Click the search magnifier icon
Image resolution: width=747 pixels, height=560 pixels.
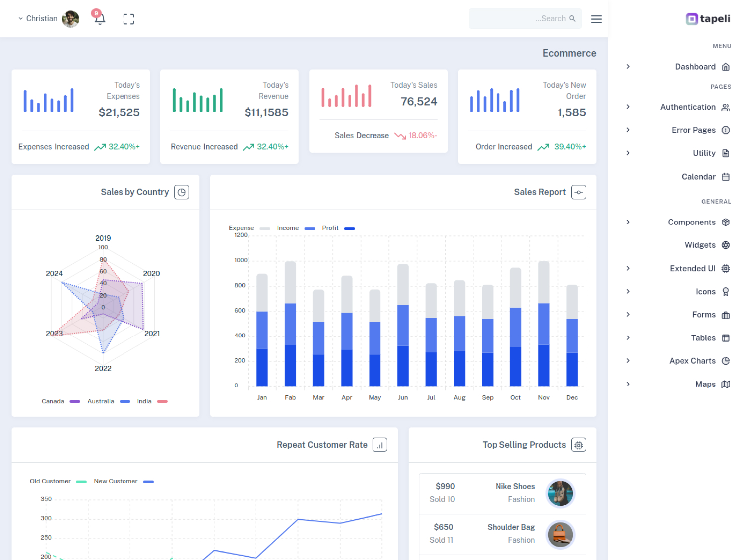click(572, 18)
